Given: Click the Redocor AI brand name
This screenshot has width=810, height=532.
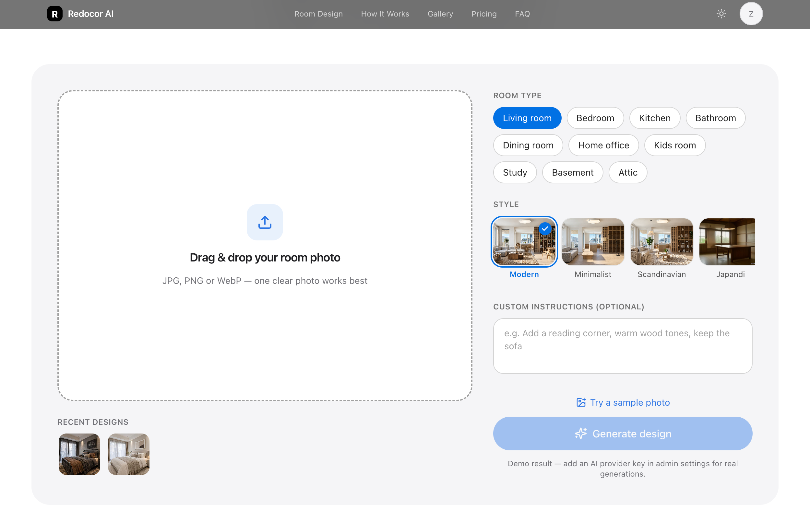Looking at the screenshot, I should (90, 14).
